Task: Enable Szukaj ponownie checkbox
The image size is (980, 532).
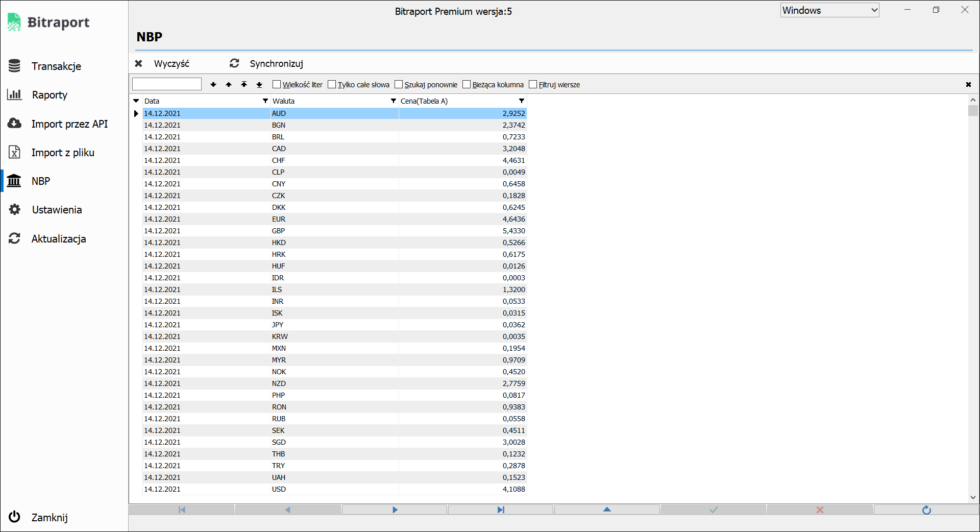Action: coord(399,84)
